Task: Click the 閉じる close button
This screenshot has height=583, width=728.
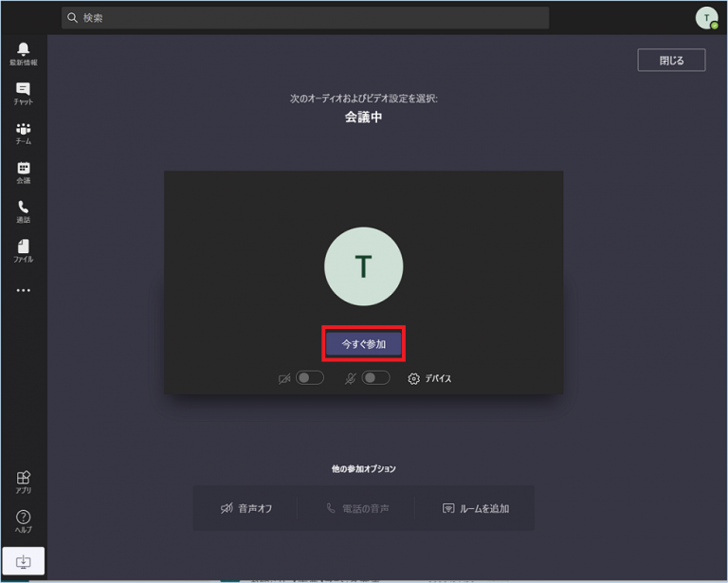Action: (671, 60)
